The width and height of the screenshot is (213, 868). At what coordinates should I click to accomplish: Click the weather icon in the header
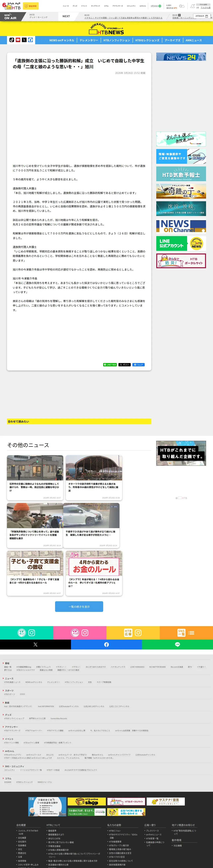tap(182, 6)
